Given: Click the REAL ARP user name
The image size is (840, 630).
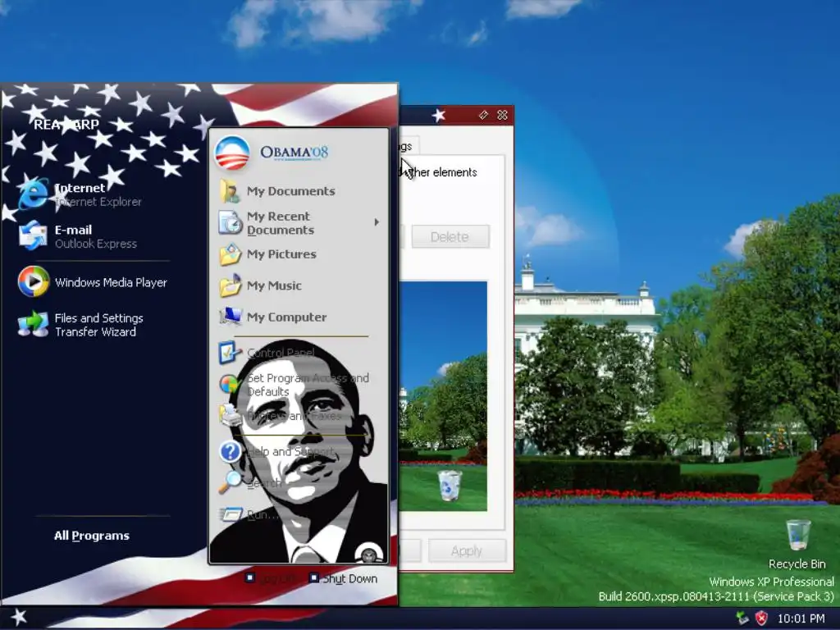Looking at the screenshot, I should 66,125.
